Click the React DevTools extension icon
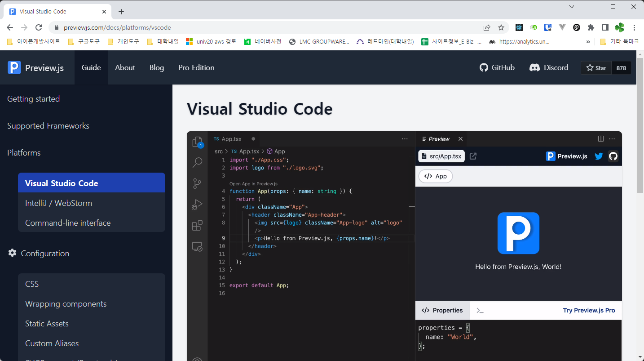This screenshot has height=361, width=644. pyautogui.click(x=519, y=27)
